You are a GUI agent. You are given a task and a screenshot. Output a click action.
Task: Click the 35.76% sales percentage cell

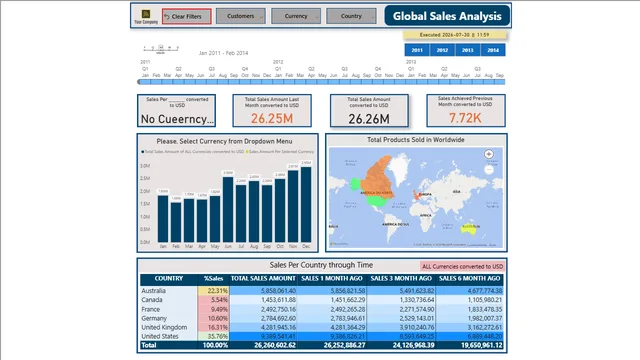(213, 336)
